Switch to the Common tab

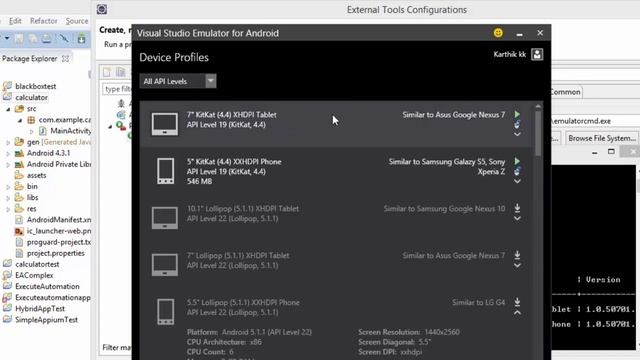tap(565, 92)
